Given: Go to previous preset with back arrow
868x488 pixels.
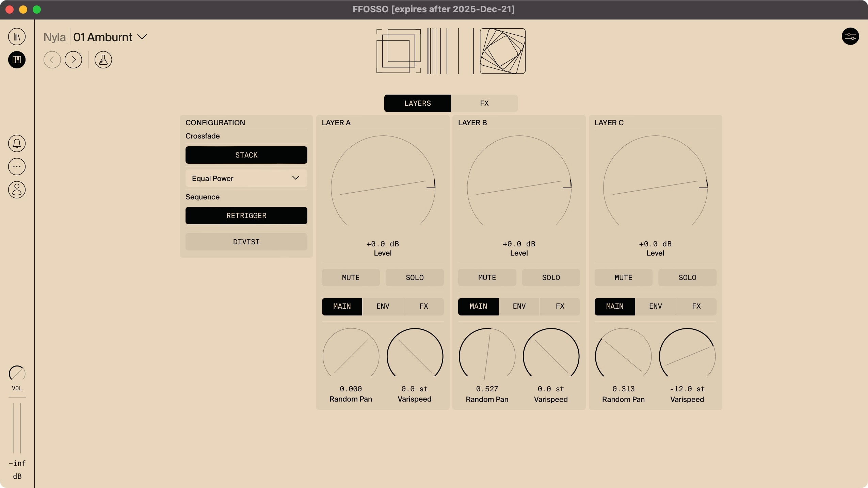Looking at the screenshot, I should click(52, 60).
